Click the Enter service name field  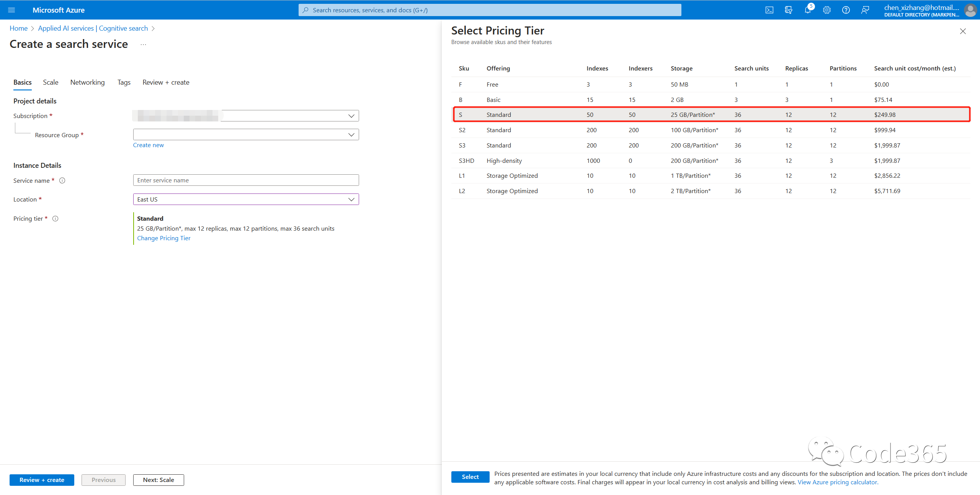[x=246, y=180]
